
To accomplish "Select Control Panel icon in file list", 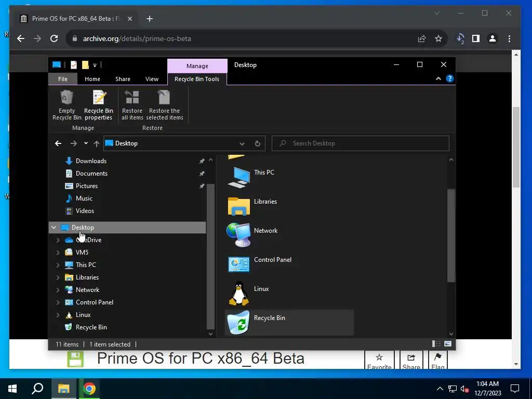I will 238,264.
